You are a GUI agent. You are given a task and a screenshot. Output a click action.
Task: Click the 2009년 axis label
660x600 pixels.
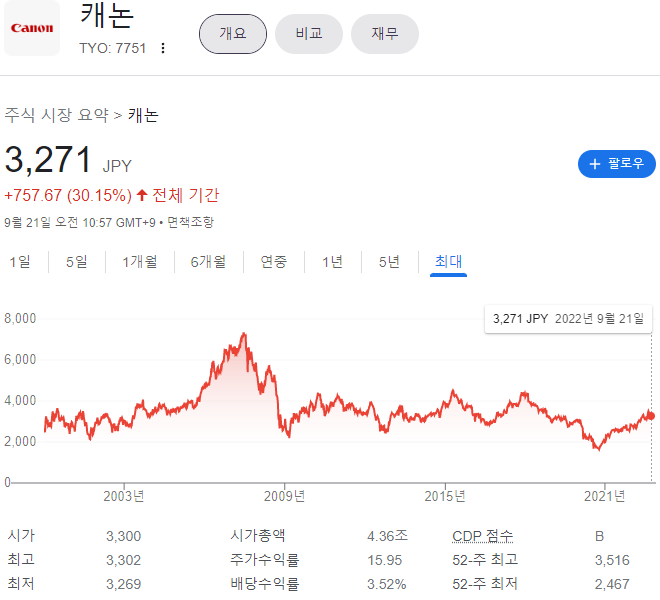tap(284, 496)
